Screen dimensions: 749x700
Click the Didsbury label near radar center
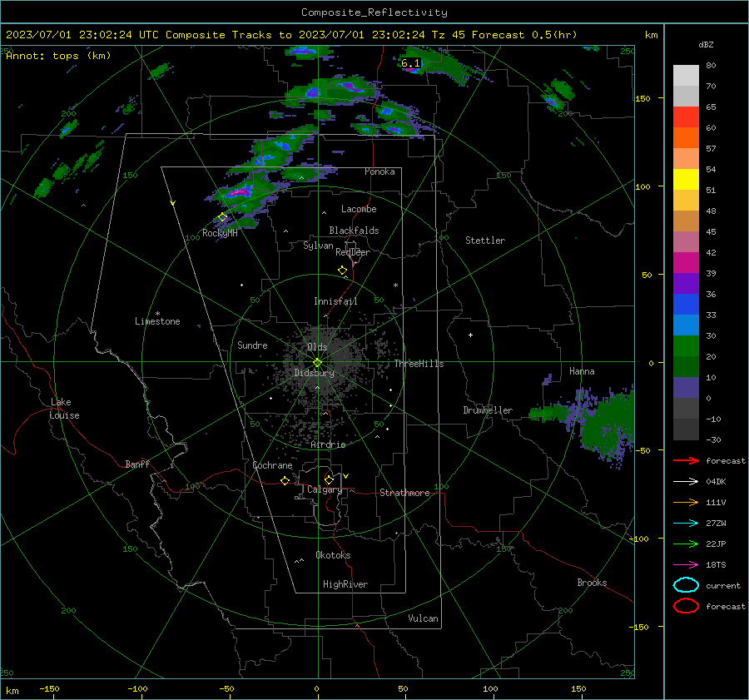click(x=314, y=373)
